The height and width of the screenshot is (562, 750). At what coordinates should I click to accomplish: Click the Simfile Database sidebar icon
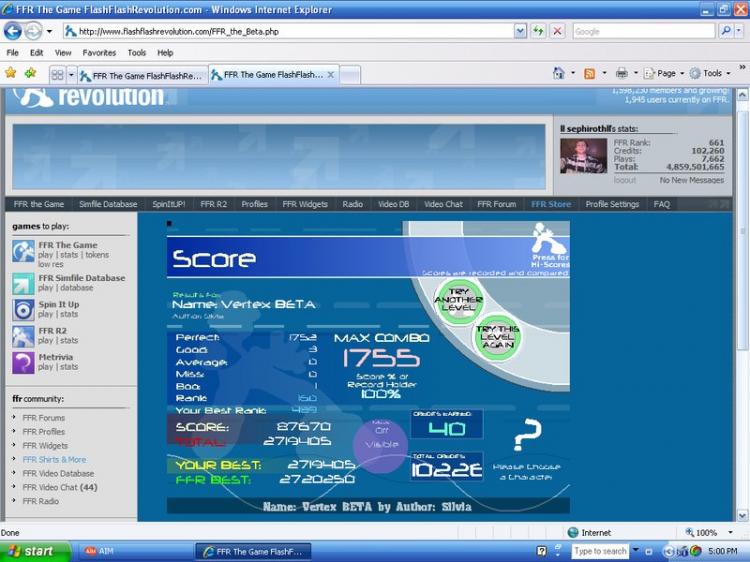point(23,283)
